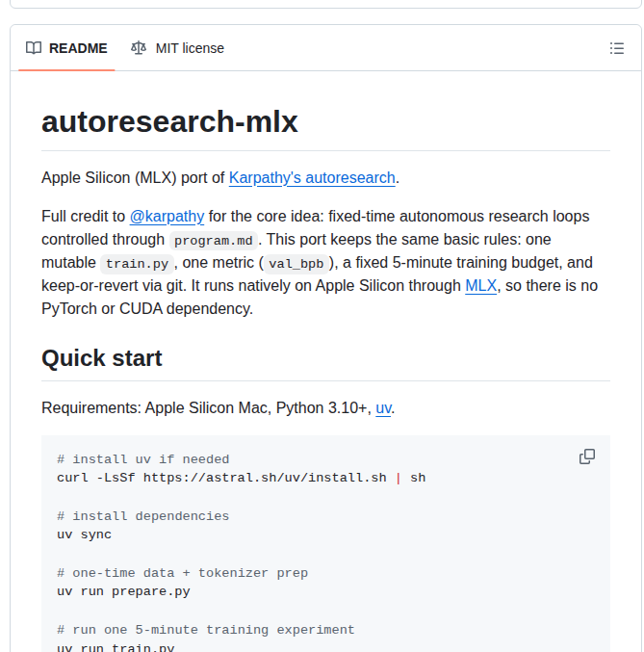
Task: Click the README book icon
Action: coord(34,48)
